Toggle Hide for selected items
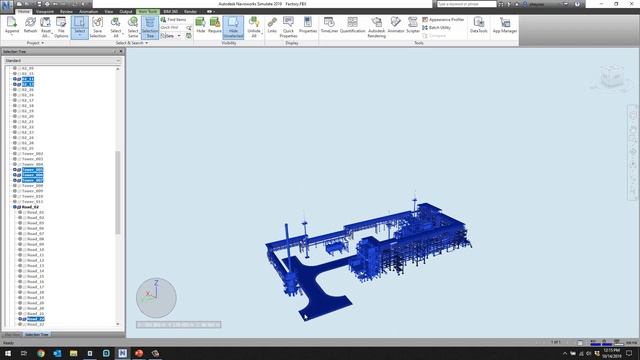 pos(200,25)
